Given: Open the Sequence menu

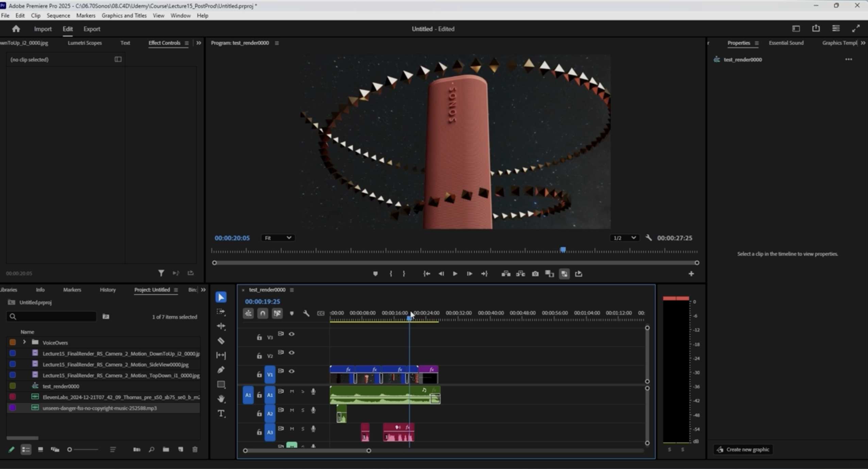Looking at the screenshot, I should (58, 16).
